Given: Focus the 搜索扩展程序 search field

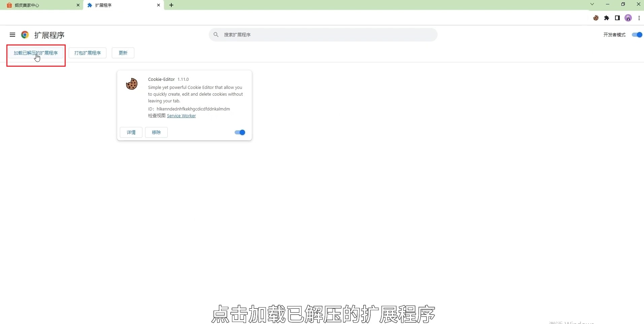Looking at the screenshot, I should click(323, 35).
